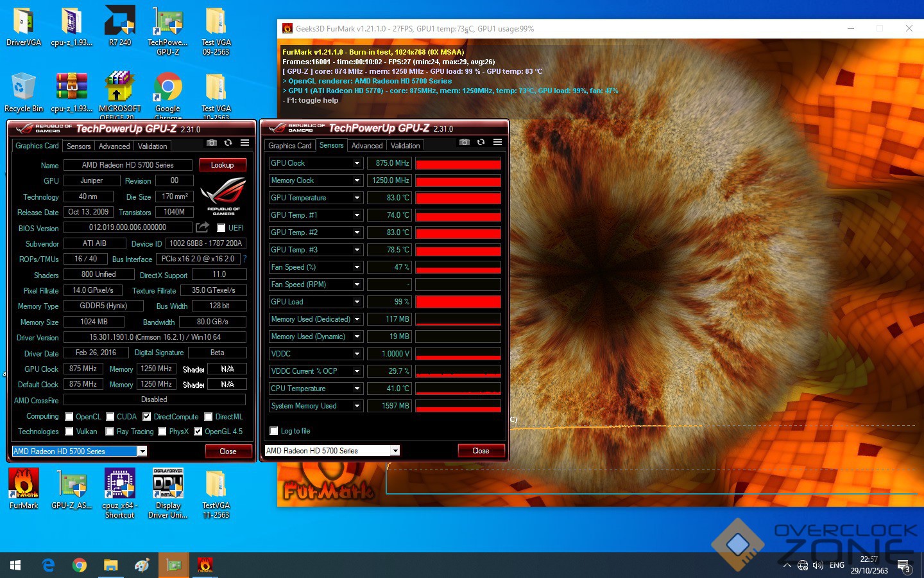Expand the GPU Clock sensor dropdown
The image size is (924, 578).
[357, 163]
